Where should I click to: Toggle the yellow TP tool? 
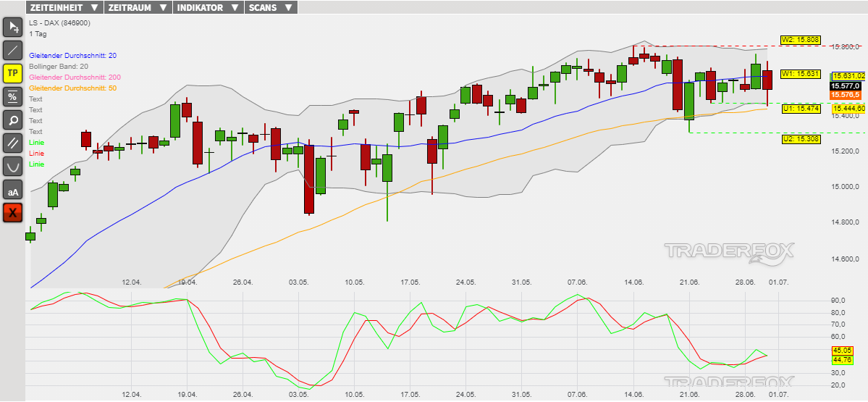click(x=13, y=73)
